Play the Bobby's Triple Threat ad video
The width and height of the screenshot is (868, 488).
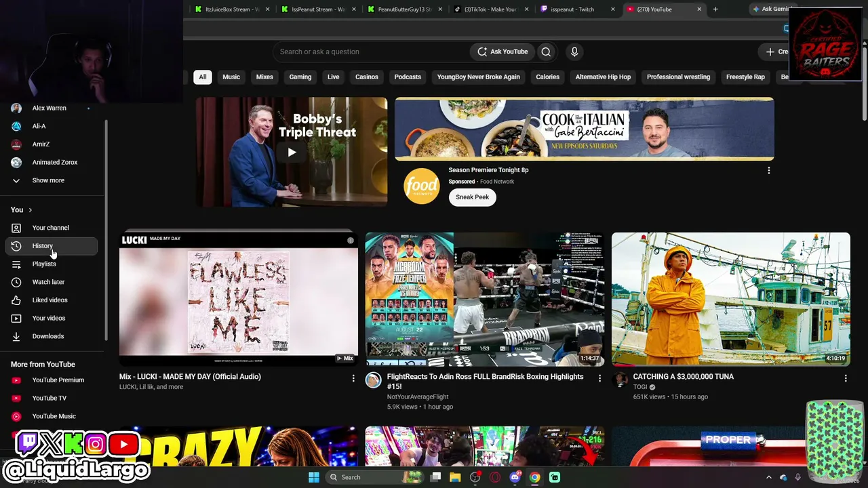(x=292, y=152)
